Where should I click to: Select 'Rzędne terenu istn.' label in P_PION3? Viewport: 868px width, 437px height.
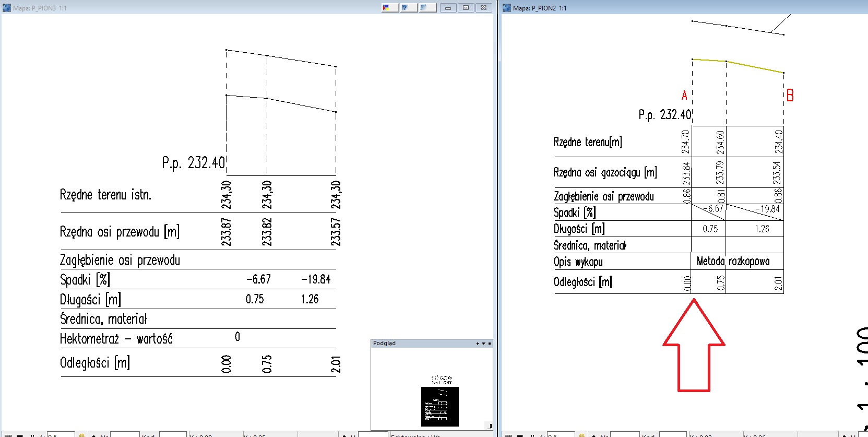105,195
